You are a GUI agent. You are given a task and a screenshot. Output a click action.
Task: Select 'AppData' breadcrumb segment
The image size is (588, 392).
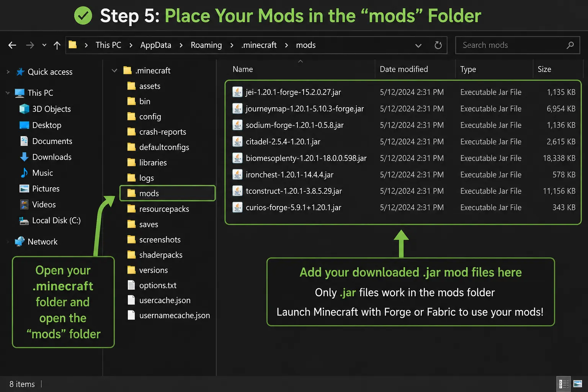[x=156, y=45]
